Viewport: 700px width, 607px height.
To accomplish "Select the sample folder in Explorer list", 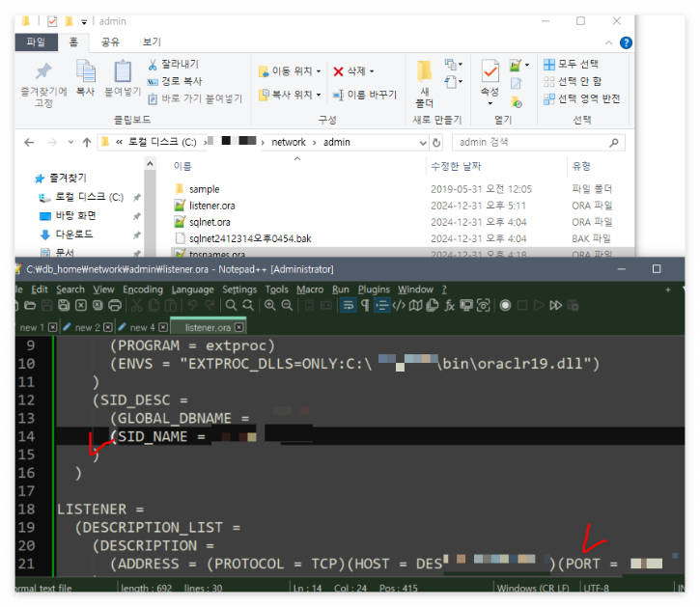I will (x=204, y=189).
